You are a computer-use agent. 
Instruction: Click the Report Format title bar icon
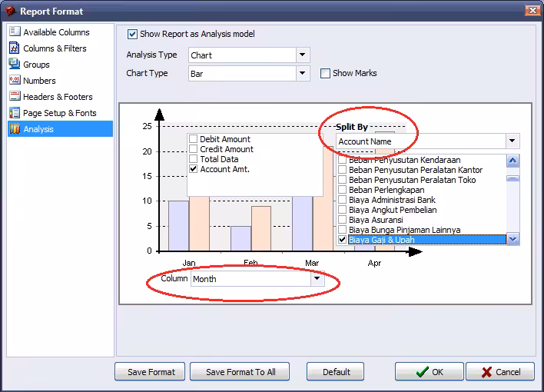(x=11, y=11)
